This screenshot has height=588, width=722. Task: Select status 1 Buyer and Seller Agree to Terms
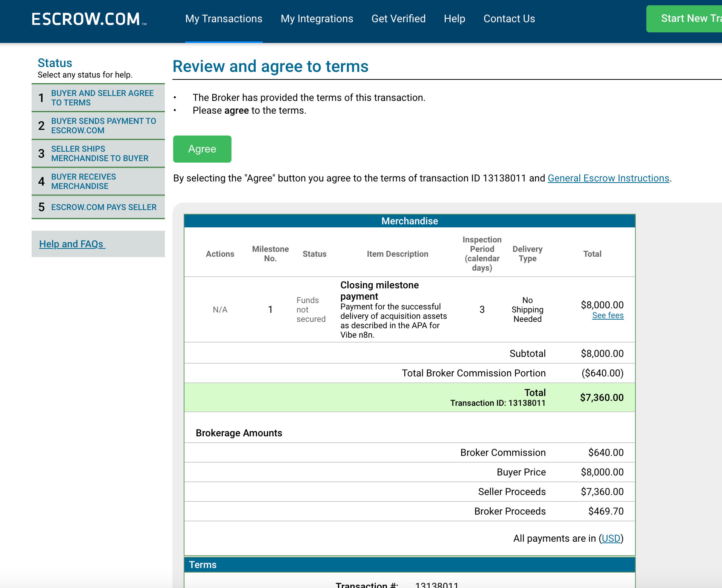click(x=98, y=98)
